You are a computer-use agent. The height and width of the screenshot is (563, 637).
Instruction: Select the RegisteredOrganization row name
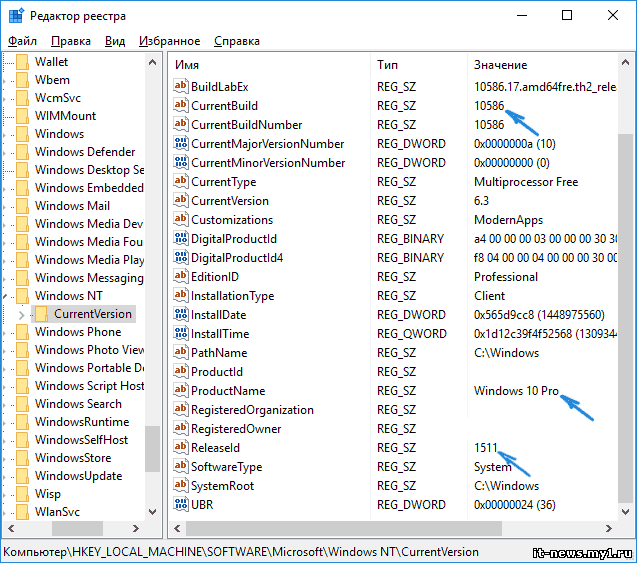pyautogui.click(x=252, y=409)
